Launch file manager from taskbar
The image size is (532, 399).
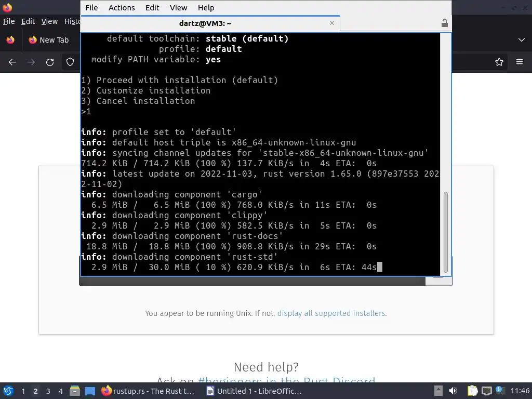(x=75, y=391)
